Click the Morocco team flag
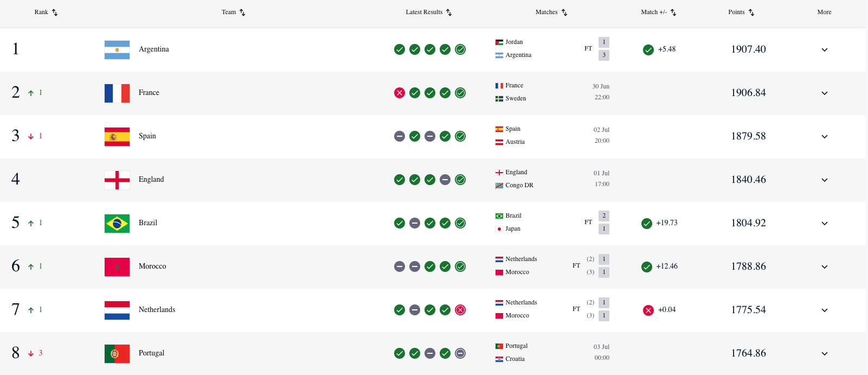Screen dimensions: 868x375 coord(117,266)
